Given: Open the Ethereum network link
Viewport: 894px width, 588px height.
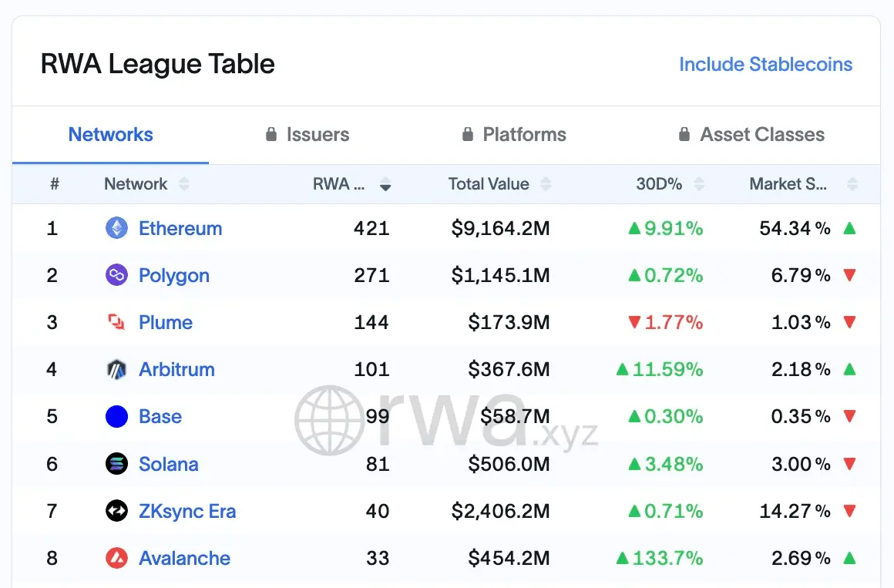Looking at the screenshot, I should click(180, 228).
